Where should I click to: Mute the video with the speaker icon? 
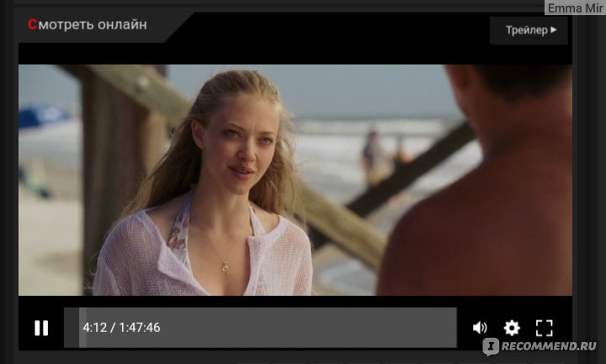click(480, 328)
